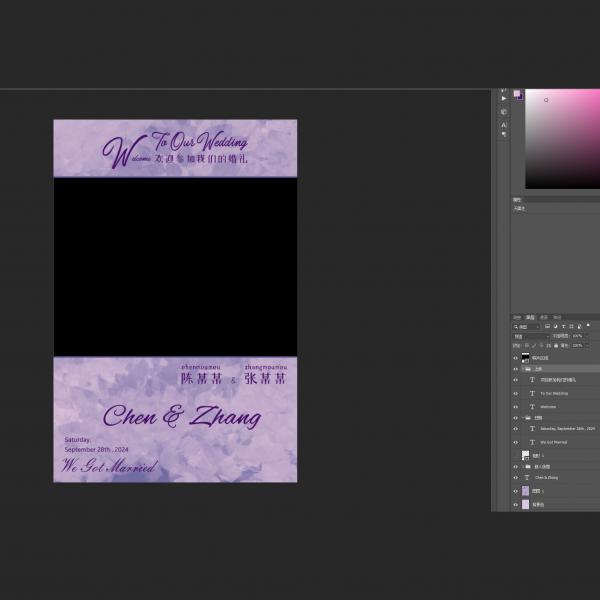Toggle visibility of the 'Chen & Zhang' layer
The height and width of the screenshot is (600, 600).
coord(516,478)
